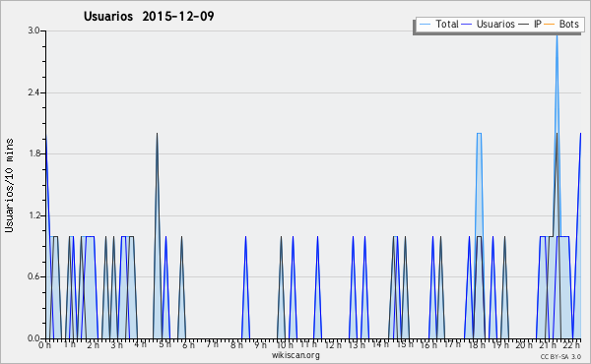Image resolution: width=591 pixels, height=364 pixels.
Task: Click the 'CC BY-SA 3.0' license text
Action: (x=560, y=356)
